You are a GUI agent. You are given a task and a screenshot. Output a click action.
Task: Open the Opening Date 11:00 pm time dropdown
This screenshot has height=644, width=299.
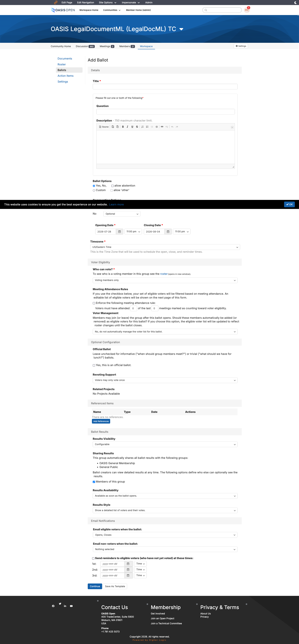133,232
